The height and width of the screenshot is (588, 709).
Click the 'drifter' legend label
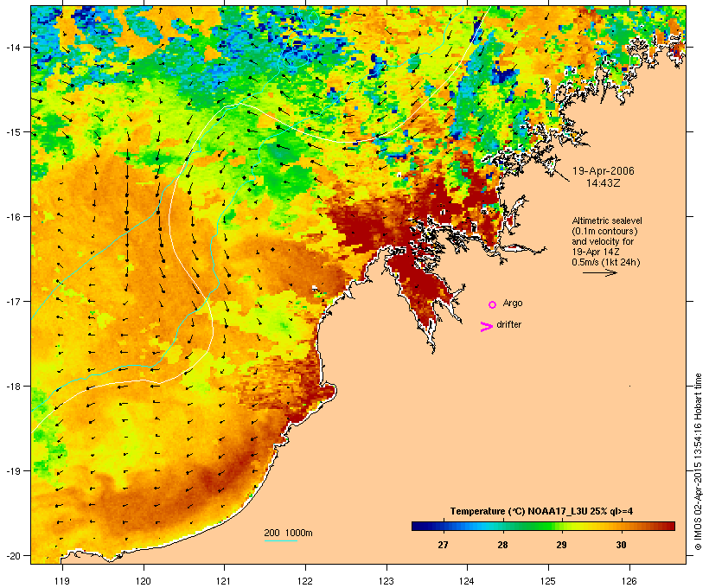click(x=508, y=324)
